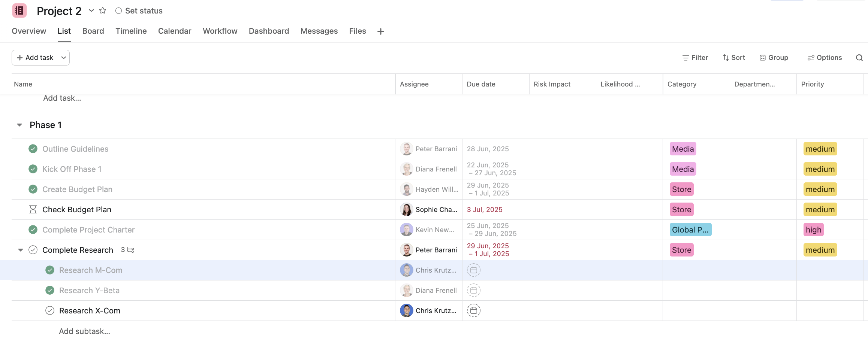Collapse the Phase 1 section
Image resolution: width=868 pixels, height=340 pixels.
pyautogui.click(x=19, y=125)
